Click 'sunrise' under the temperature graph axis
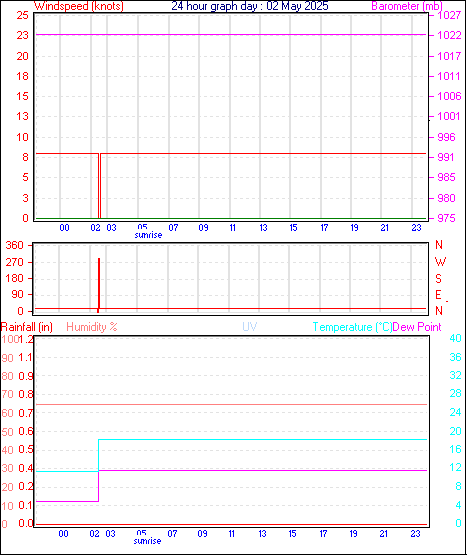 [x=147, y=541]
